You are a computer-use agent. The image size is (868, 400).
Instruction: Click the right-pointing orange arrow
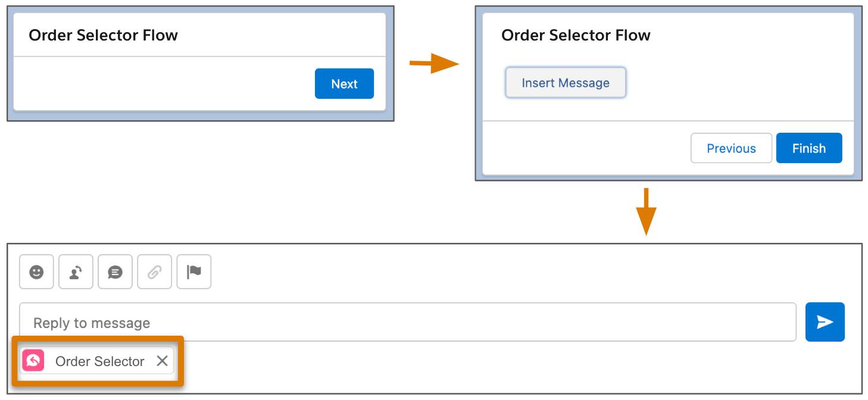(434, 63)
